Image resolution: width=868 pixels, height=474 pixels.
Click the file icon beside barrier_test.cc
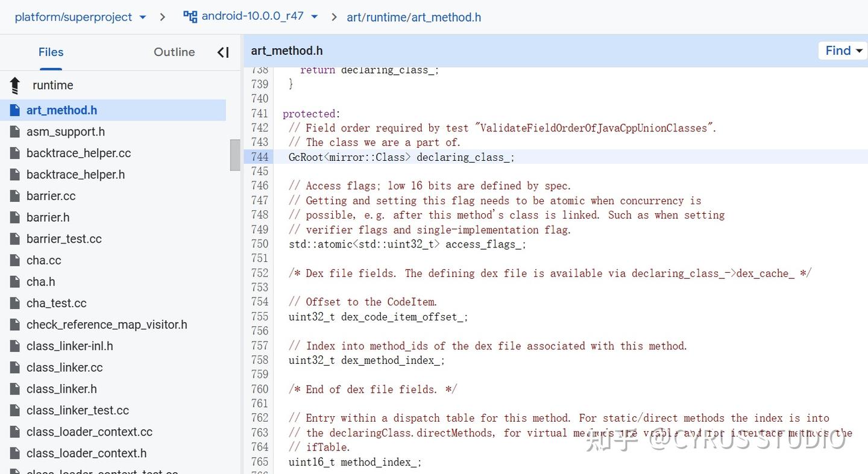click(x=14, y=239)
